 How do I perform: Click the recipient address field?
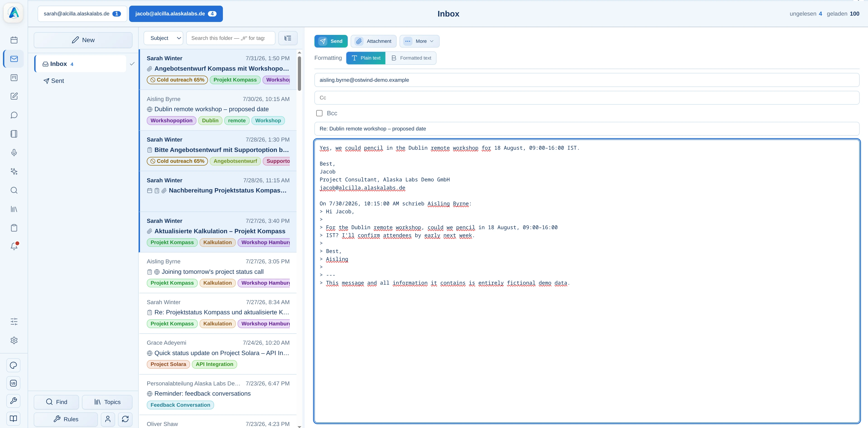tap(587, 80)
